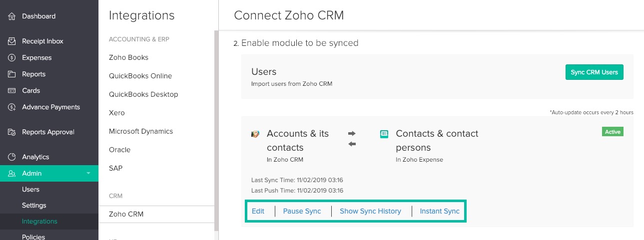Trigger Instant Sync link

pyautogui.click(x=440, y=211)
